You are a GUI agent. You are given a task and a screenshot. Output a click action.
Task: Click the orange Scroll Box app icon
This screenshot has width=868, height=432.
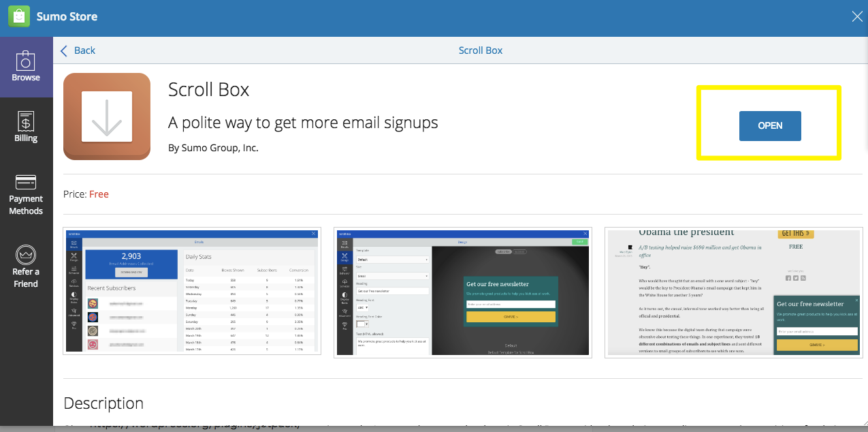coord(107,117)
